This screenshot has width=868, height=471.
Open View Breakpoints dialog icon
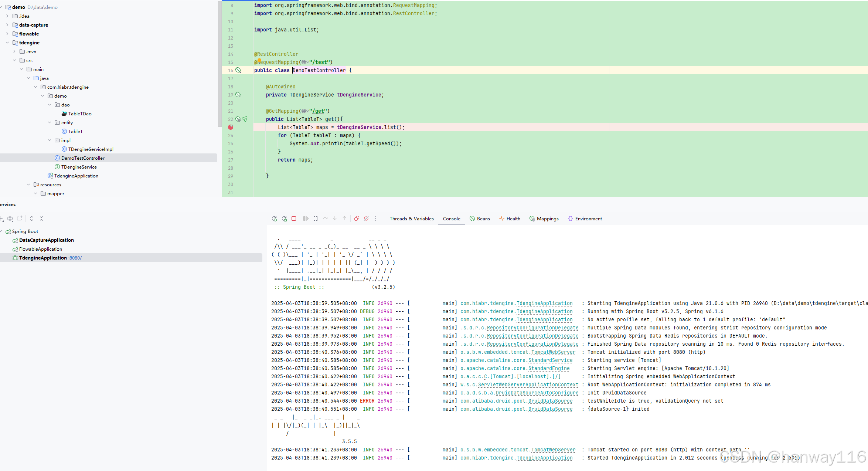click(x=357, y=219)
